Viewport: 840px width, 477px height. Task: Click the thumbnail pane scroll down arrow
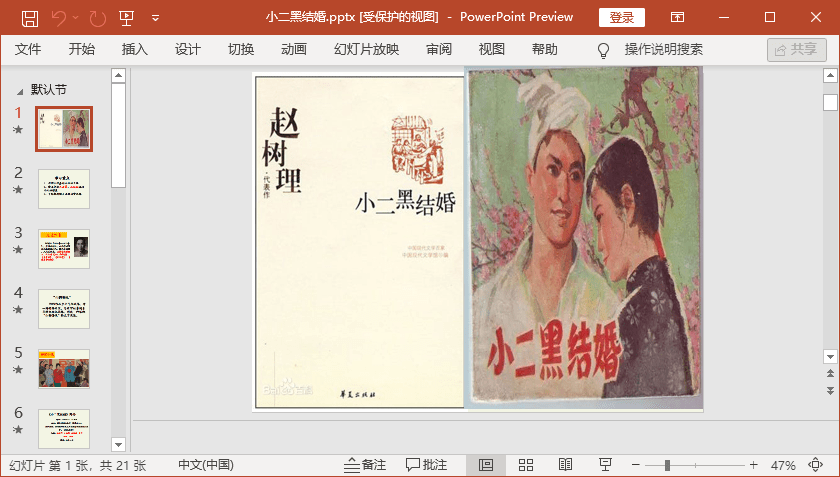(x=118, y=444)
